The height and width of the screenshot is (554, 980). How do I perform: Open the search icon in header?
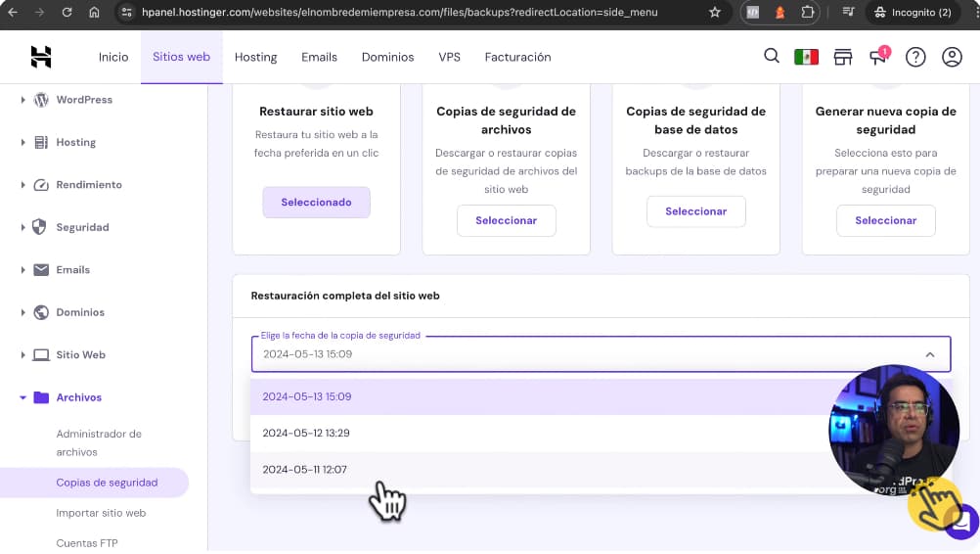[772, 56]
